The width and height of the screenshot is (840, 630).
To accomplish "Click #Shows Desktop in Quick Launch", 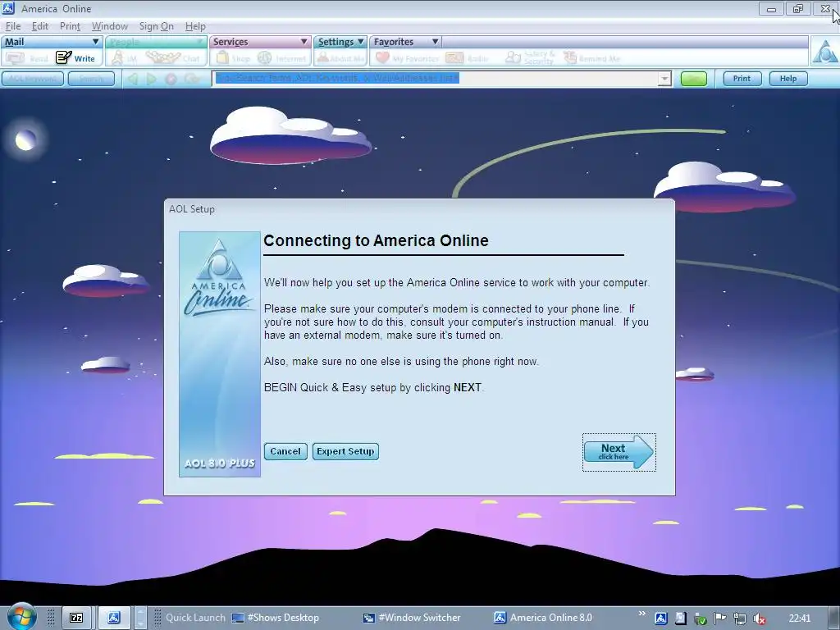I will tap(276, 618).
